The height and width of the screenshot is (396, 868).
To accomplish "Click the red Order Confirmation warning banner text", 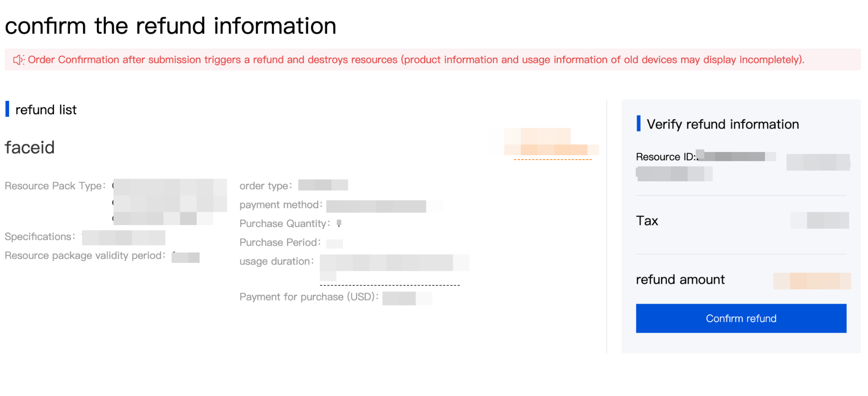I will [416, 59].
